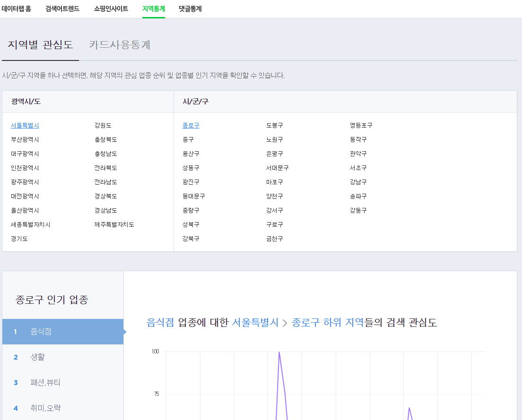Image resolution: width=522 pixels, height=420 pixels.
Task: Select 대전광역시 region
Action: coord(25,196)
